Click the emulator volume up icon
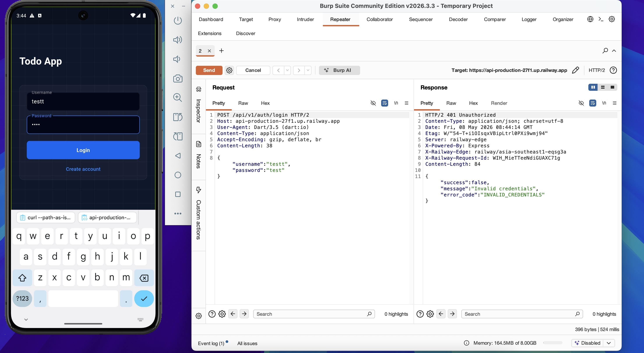This screenshot has height=353, width=644. [177, 40]
